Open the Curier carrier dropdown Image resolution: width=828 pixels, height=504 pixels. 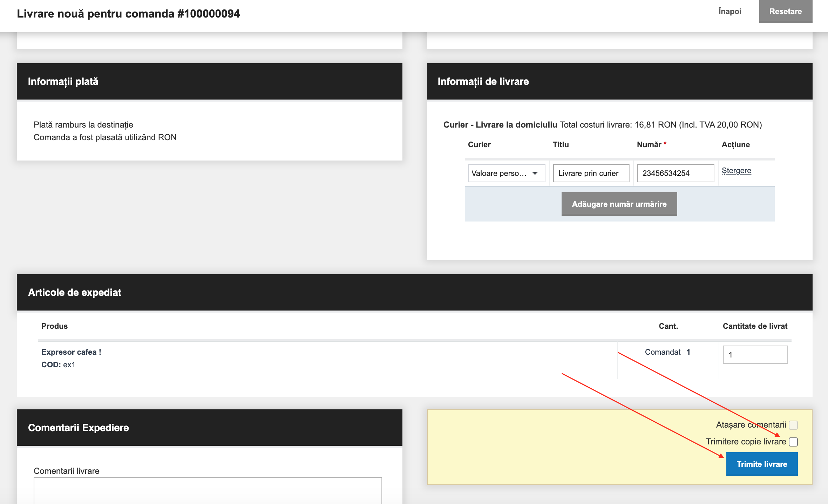coord(507,173)
